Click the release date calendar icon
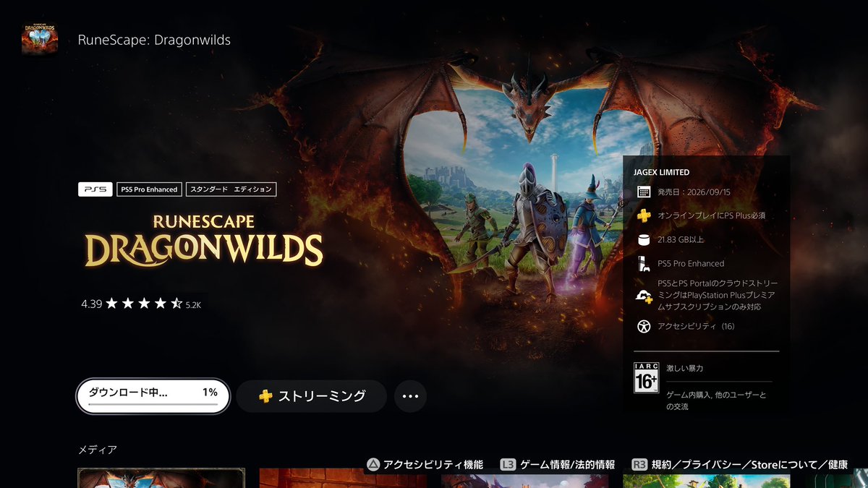868x488 pixels. pos(644,192)
